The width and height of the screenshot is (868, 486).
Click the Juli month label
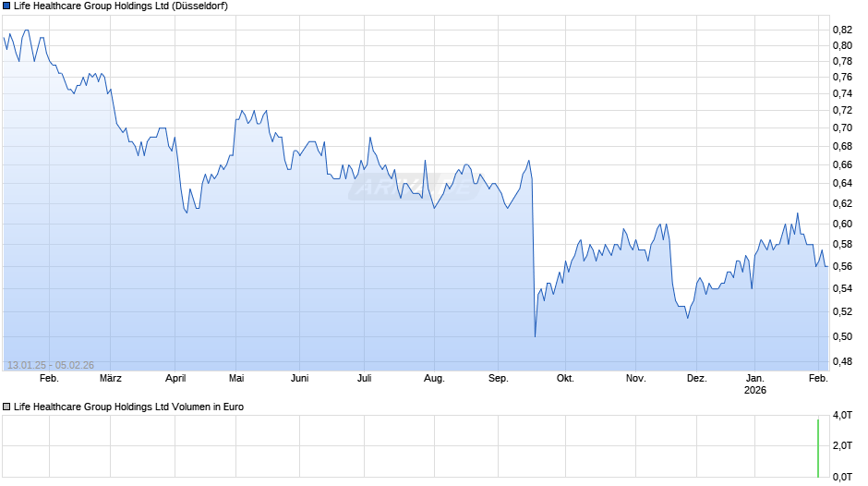coord(364,378)
